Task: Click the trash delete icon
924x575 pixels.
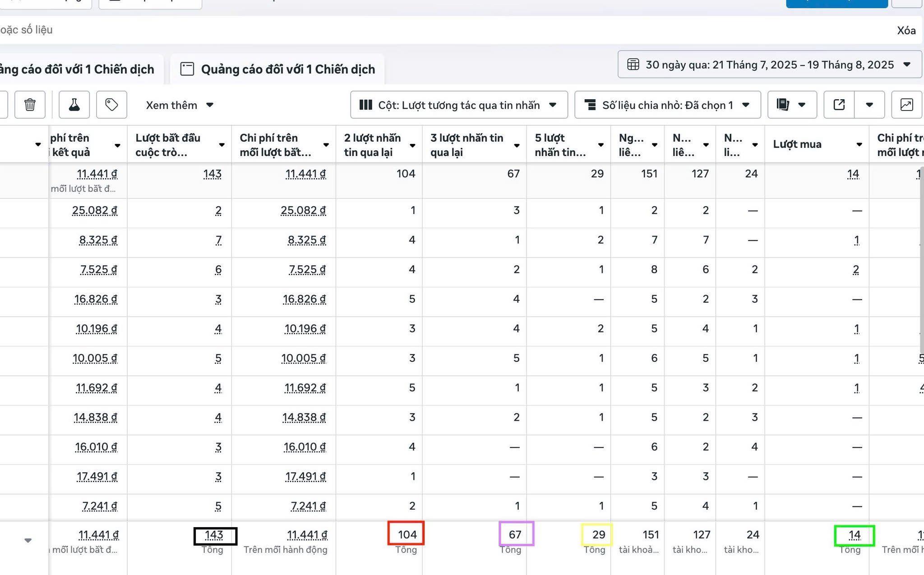Action: pos(30,105)
